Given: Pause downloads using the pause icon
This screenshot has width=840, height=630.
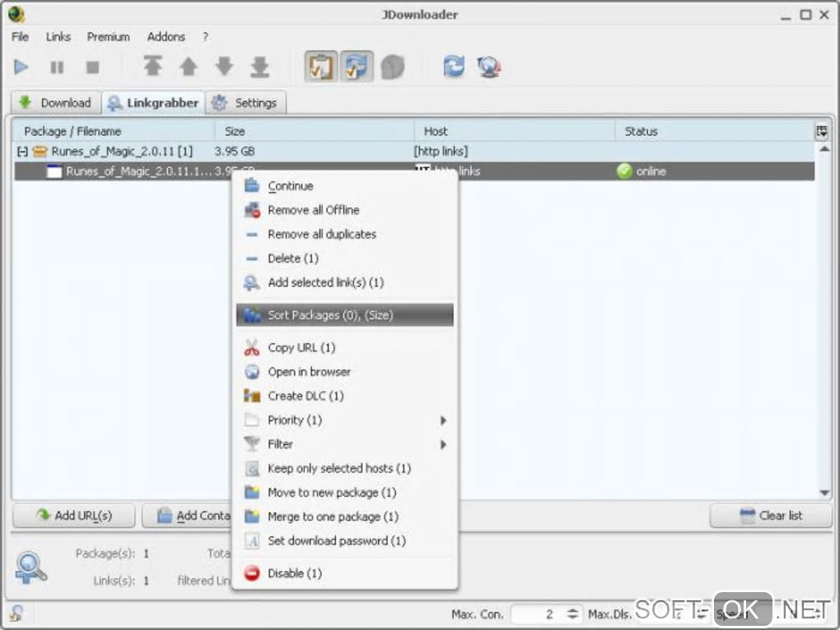Looking at the screenshot, I should click(57, 67).
